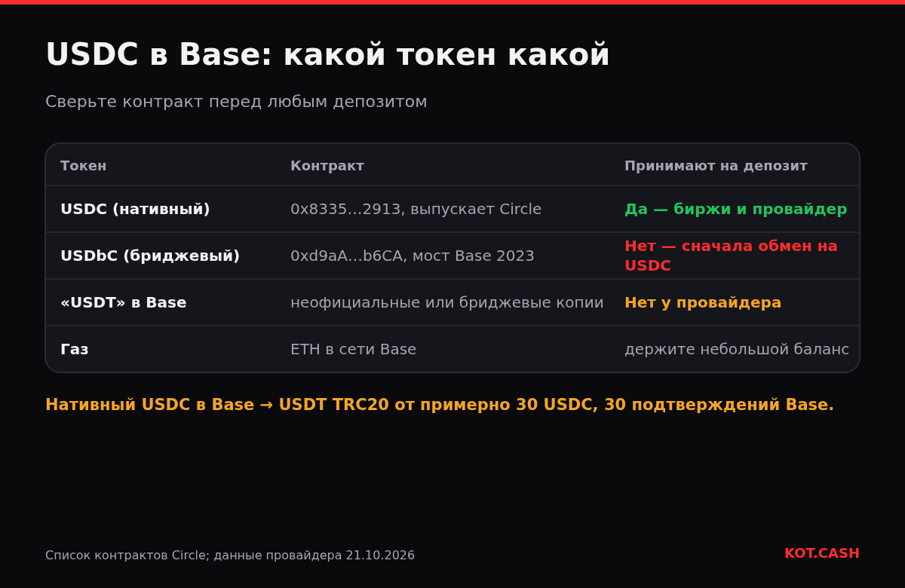This screenshot has height=588, width=905.
Task: Click the 'Контракт' column header
Action: 327,166
